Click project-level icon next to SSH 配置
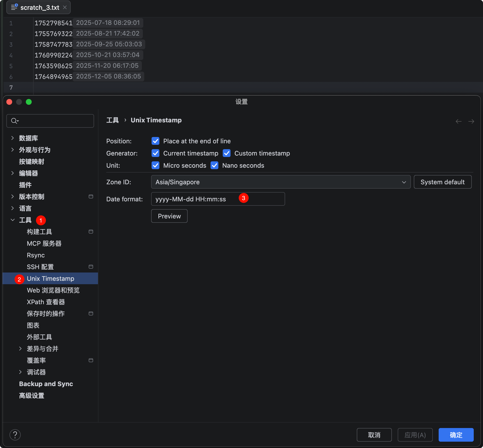Viewport: 483px width, 448px height. click(91, 267)
